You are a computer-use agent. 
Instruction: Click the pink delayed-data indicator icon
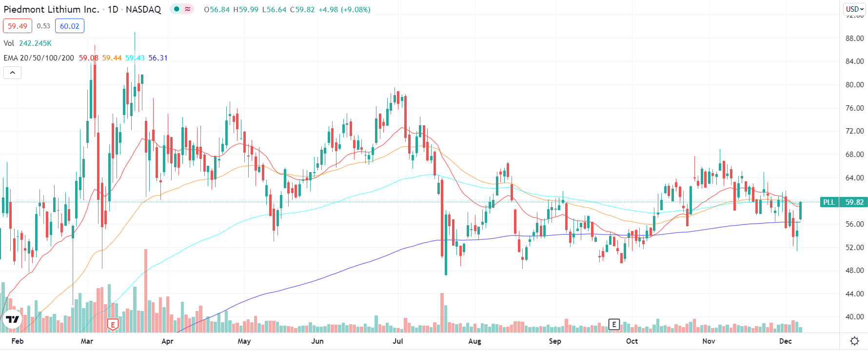coord(188,9)
